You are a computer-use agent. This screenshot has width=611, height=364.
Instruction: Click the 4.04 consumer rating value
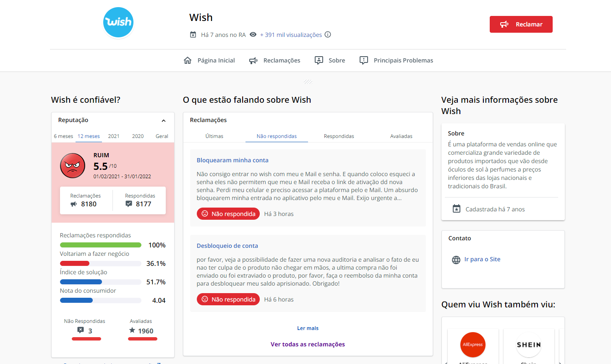(159, 300)
